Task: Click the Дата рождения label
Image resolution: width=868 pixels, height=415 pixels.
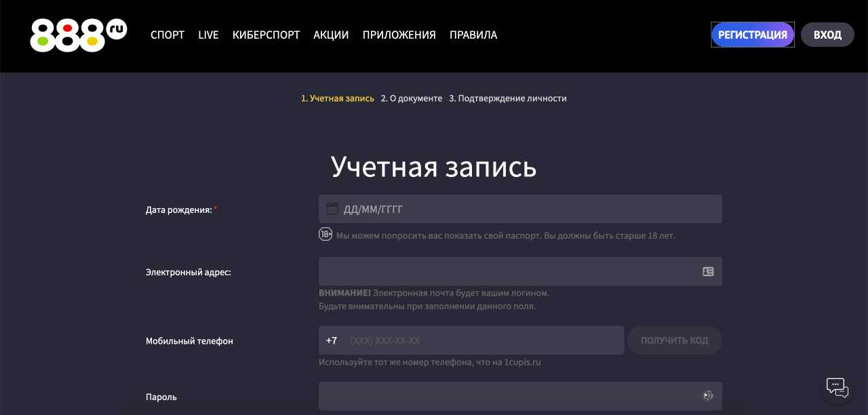Action: point(181,210)
